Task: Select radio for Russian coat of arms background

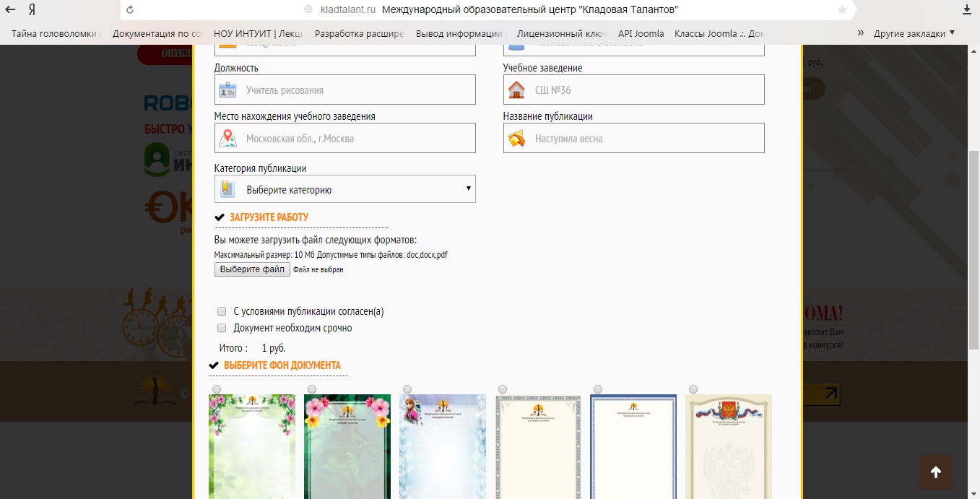Action: tap(693, 389)
